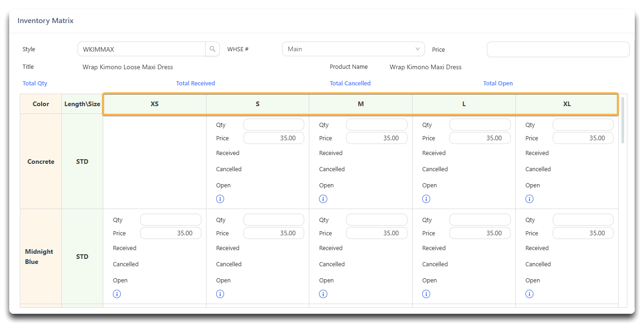Click Price field for Concrete size L
The width and height of the screenshot is (644, 323).
click(480, 138)
